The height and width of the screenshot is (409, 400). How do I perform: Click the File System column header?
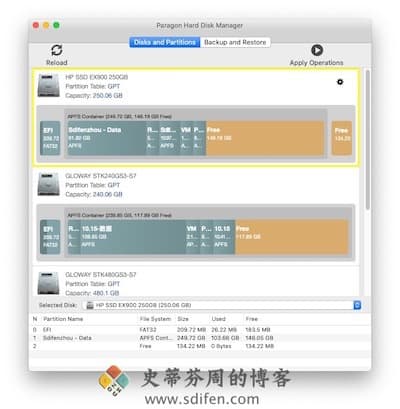[155, 319]
